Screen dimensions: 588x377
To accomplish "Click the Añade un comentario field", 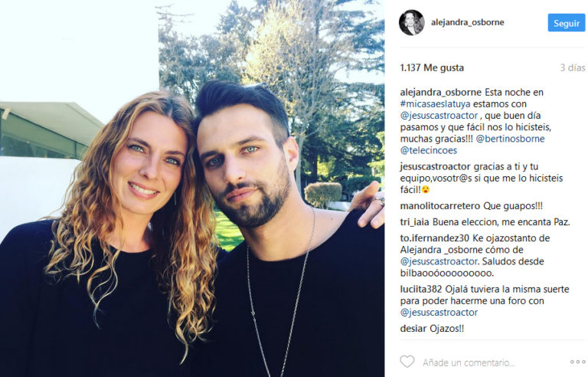I will point(469,362).
